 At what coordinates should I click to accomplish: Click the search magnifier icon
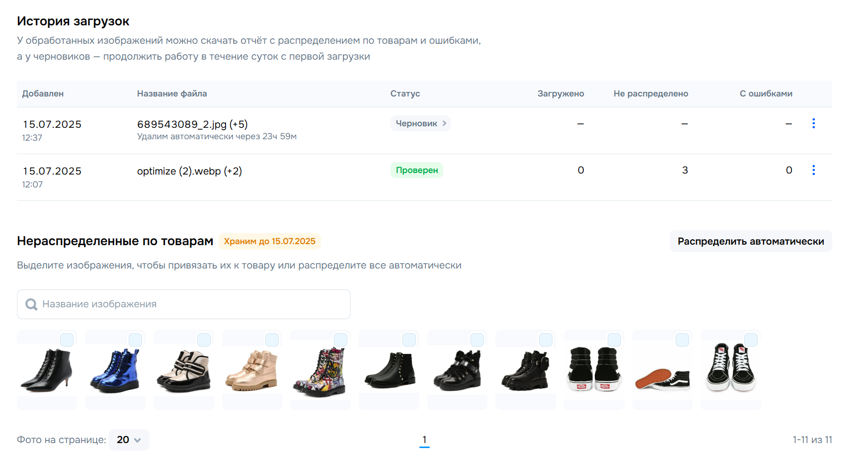point(31,304)
